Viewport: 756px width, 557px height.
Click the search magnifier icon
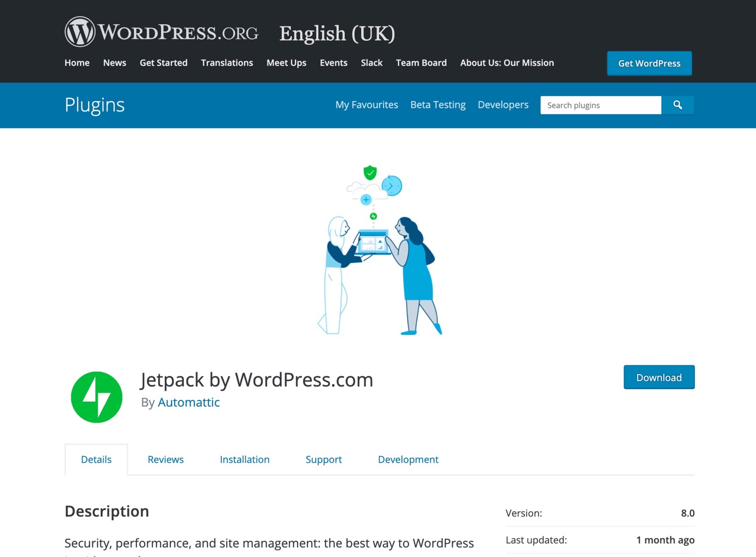(x=677, y=105)
